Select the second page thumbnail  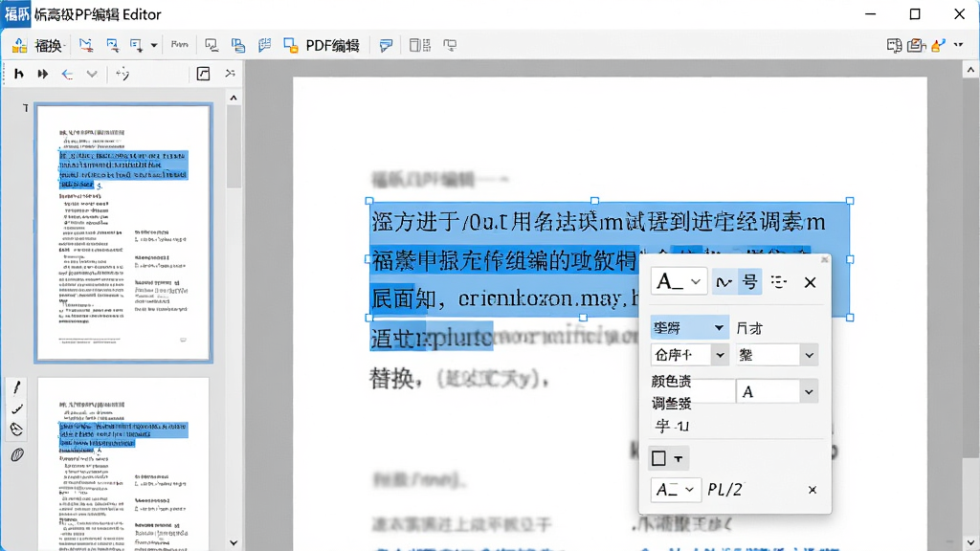point(123,464)
